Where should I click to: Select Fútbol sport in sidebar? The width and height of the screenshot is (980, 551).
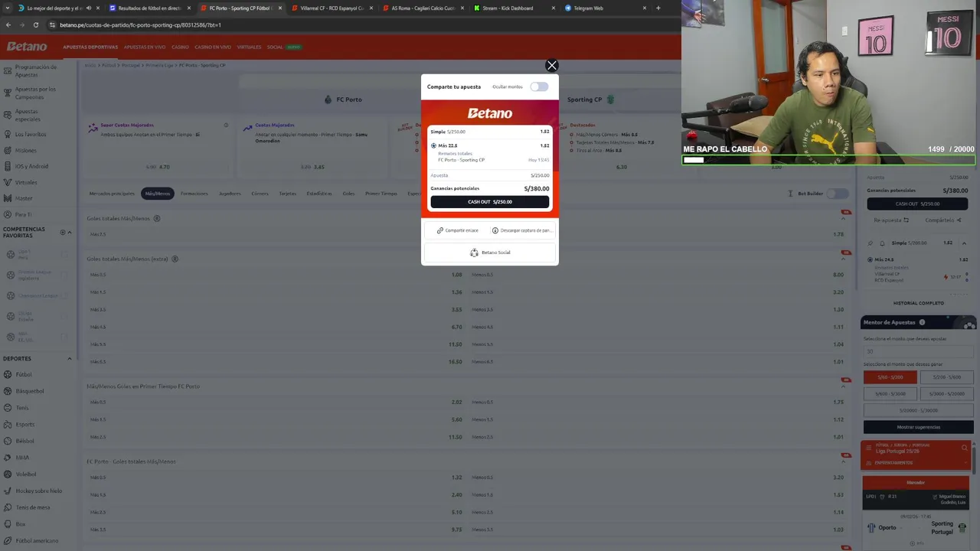click(24, 374)
